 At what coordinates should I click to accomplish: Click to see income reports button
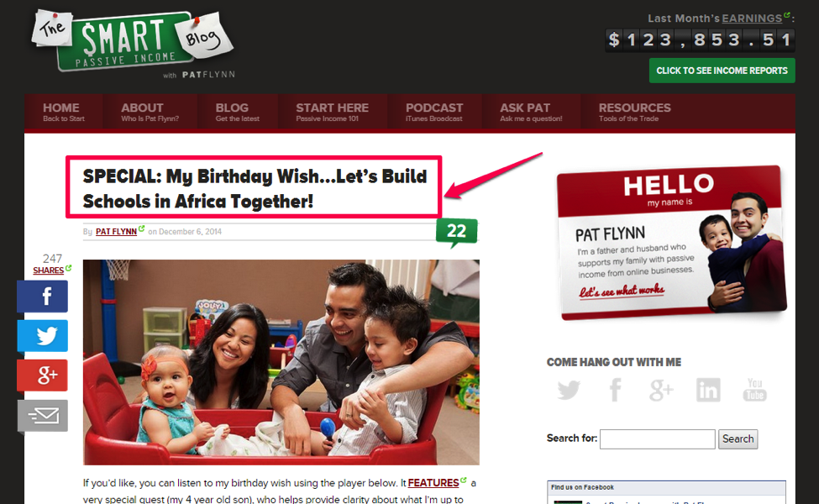pos(722,71)
